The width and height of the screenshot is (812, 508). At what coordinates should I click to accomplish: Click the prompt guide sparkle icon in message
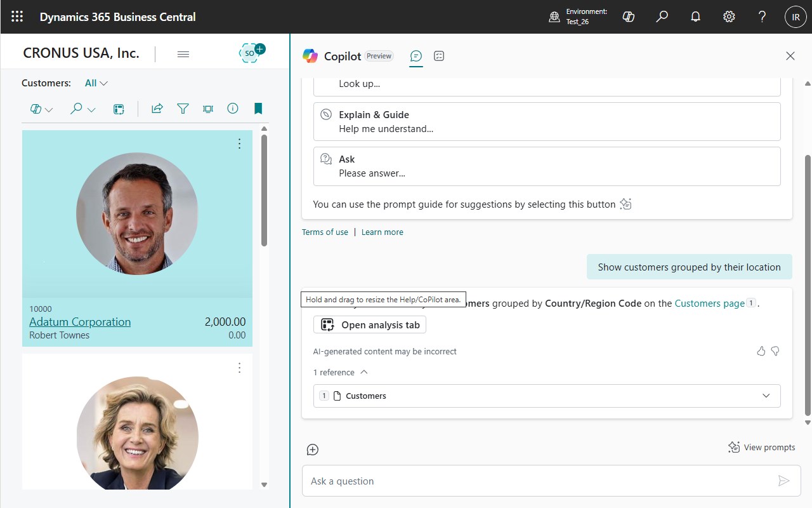(x=626, y=204)
